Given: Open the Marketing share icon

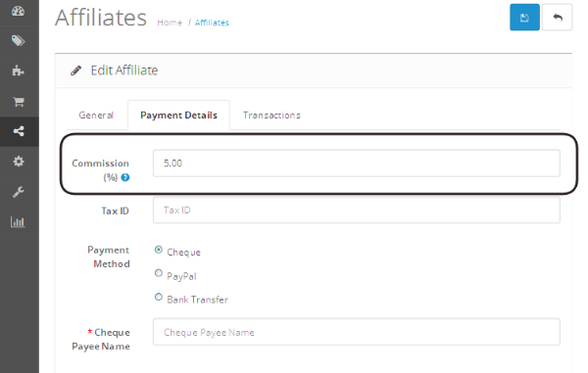Looking at the screenshot, I should pos(19,131).
